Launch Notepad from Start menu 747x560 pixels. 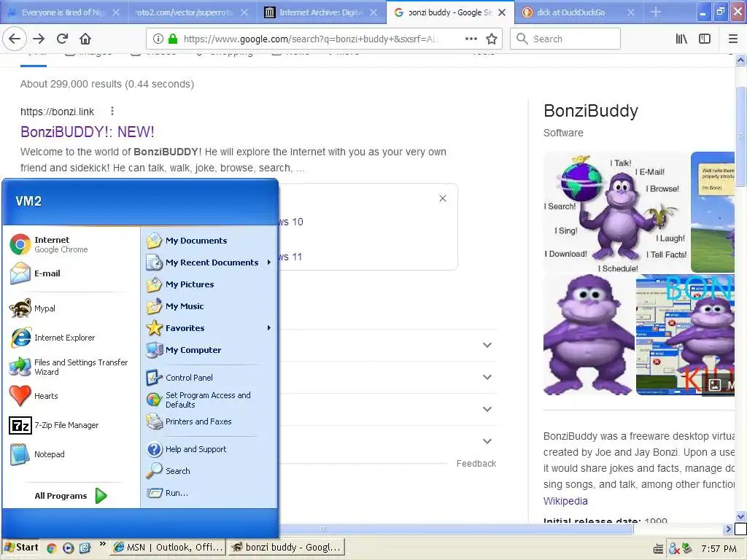click(37, 454)
